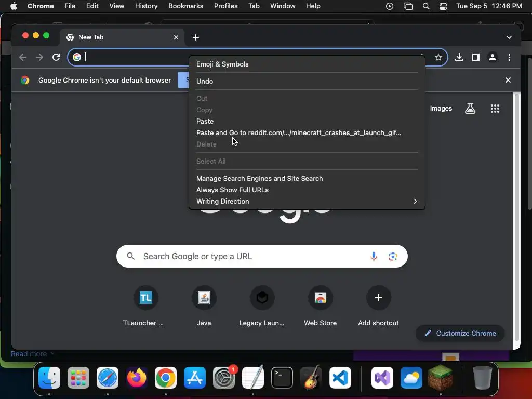Screen dimensions: 532x399
Task: Expand the Writing Direction submenu
Action: coord(307,201)
